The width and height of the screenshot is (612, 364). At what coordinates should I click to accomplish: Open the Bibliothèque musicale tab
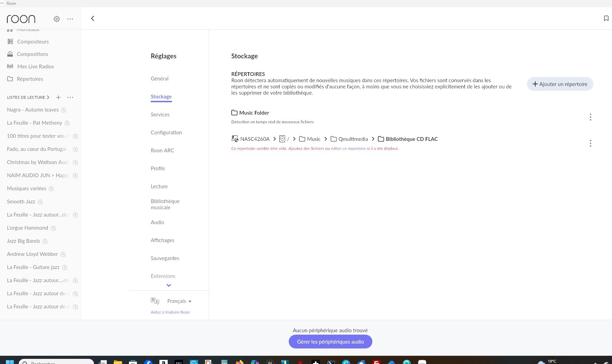pos(165,204)
